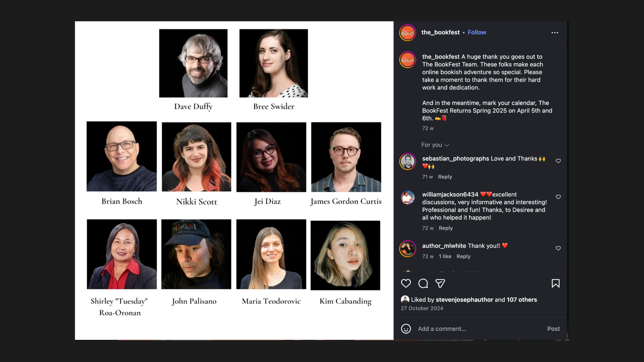Image resolution: width=644 pixels, height=362 pixels.
Task: Open the emoji picker in the comment field
Action: tap(406, 329)
